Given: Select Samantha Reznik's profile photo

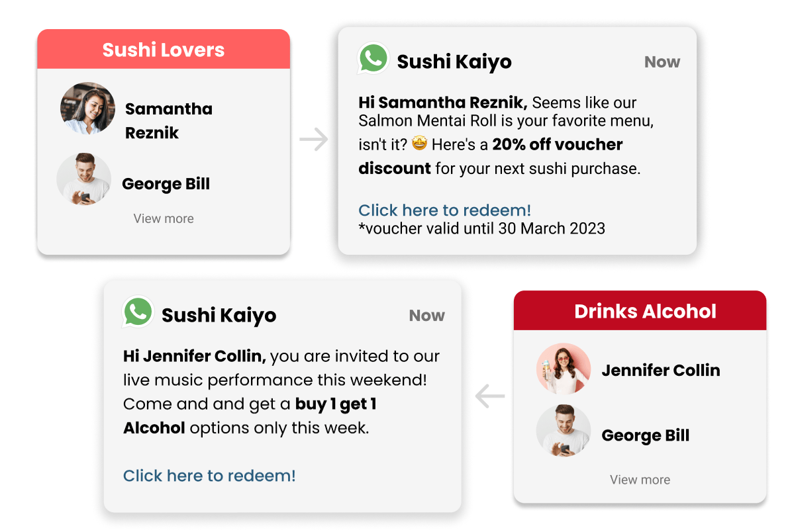Looking at the screenshot, I should (87, 109).
